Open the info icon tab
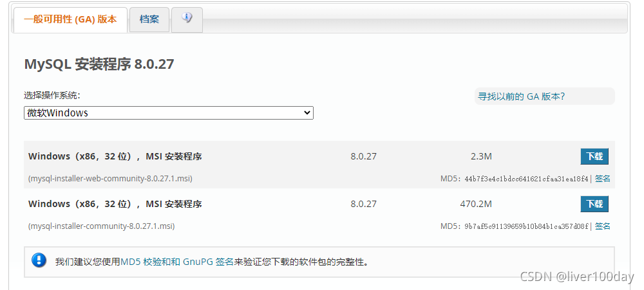This screenshot has height=290, width=644. tap(187, 19)
